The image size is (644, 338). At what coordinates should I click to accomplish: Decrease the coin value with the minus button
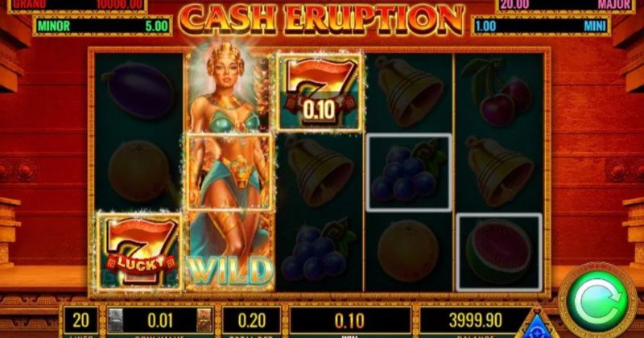point(115,320)
